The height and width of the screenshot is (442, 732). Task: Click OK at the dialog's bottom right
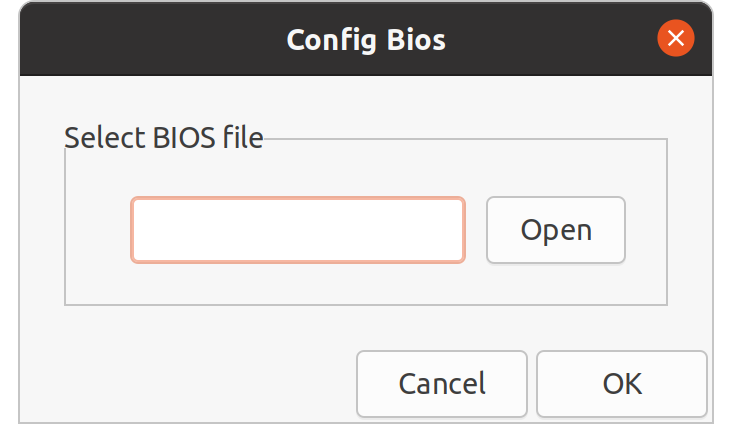click(x=622, y=384)
